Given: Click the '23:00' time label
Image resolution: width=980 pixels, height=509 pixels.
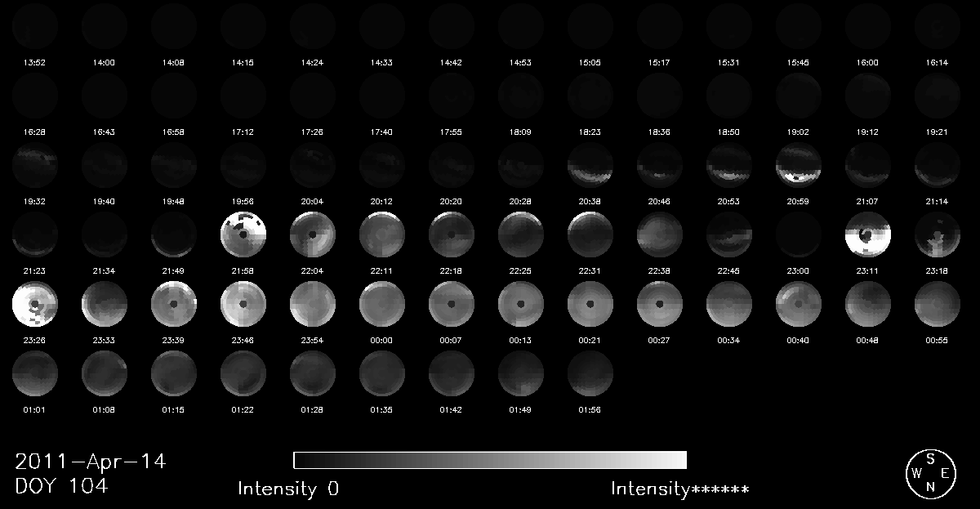Looking at the screenshot, I should pos(799,270).
